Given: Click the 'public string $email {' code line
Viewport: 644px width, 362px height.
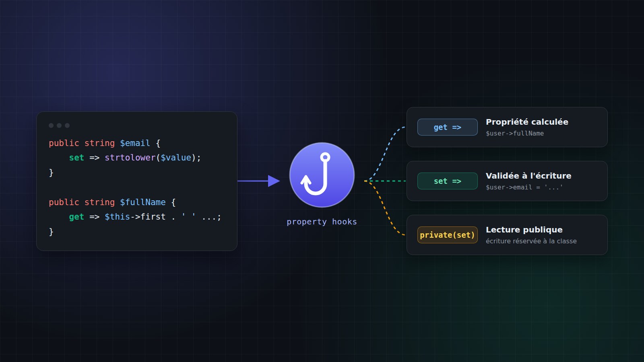Looking at the screenshot, I should click(105, 143).
